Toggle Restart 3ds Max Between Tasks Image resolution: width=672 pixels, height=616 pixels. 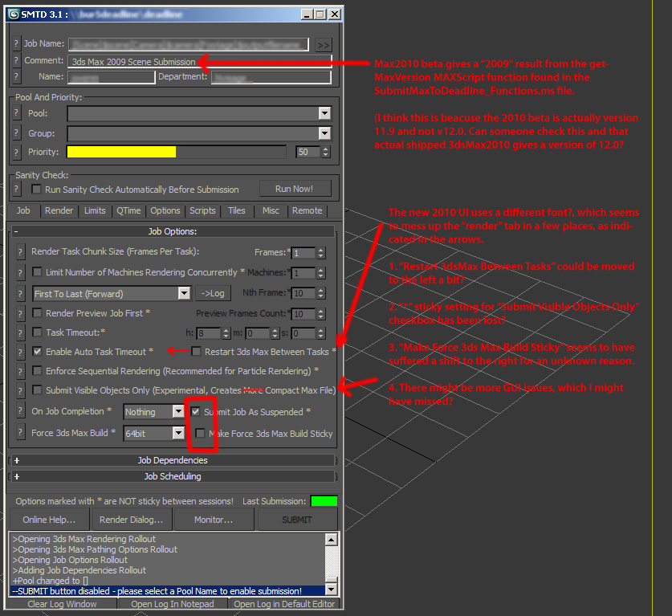(x=196, y=352)
